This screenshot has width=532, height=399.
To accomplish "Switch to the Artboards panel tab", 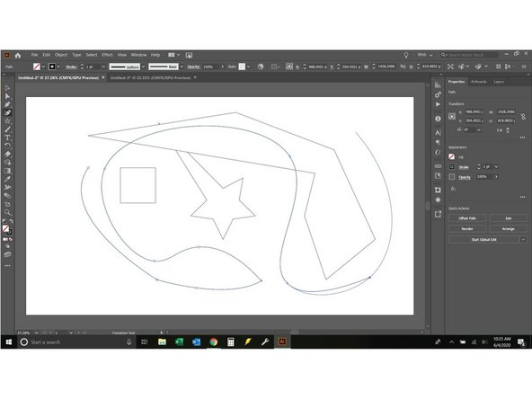I will pos(478,82).
